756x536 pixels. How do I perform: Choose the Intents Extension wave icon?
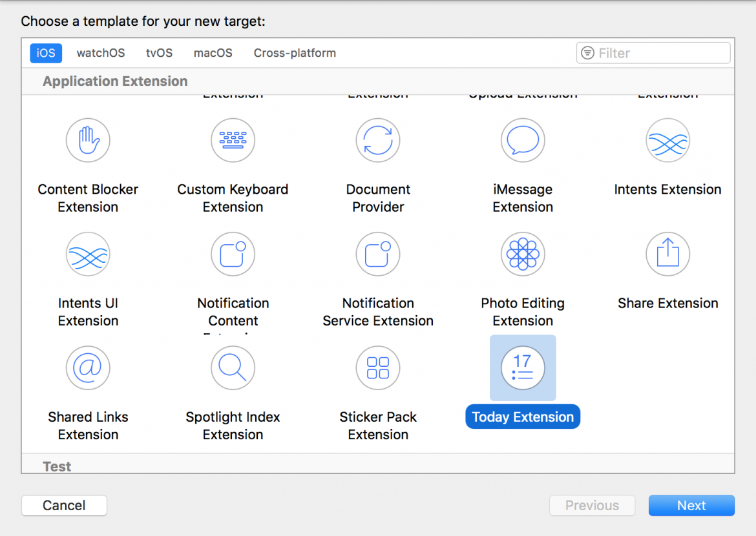[667, 140]
